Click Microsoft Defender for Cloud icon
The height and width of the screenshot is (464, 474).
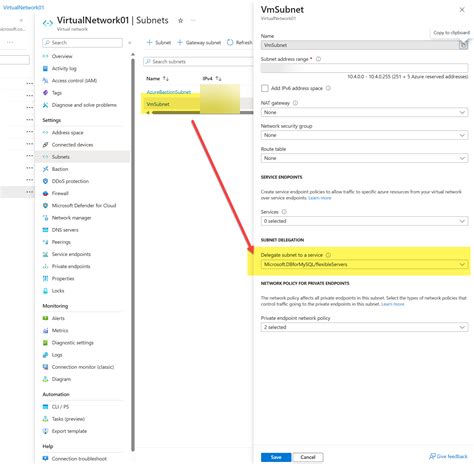point(46,205)
